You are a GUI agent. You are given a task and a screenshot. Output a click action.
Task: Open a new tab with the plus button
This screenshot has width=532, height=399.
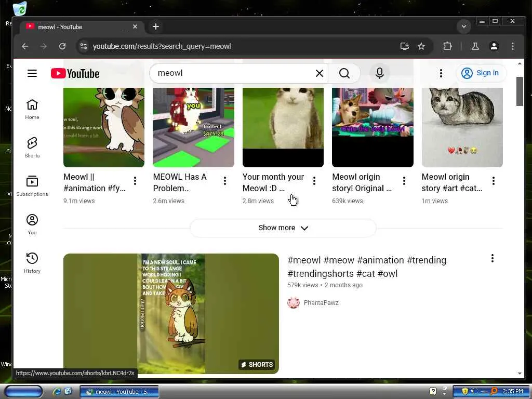pos(156,26)
